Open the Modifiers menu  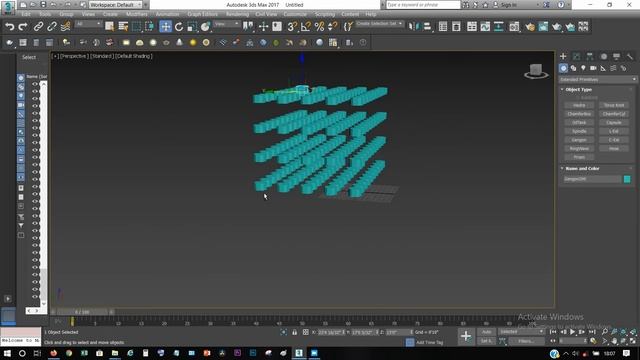point(137,14)
